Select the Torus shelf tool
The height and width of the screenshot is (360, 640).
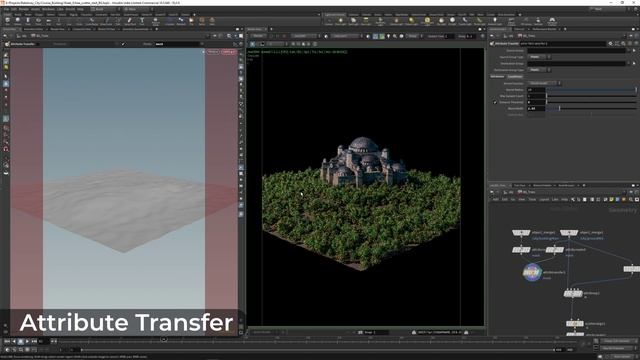coord(38,20)
